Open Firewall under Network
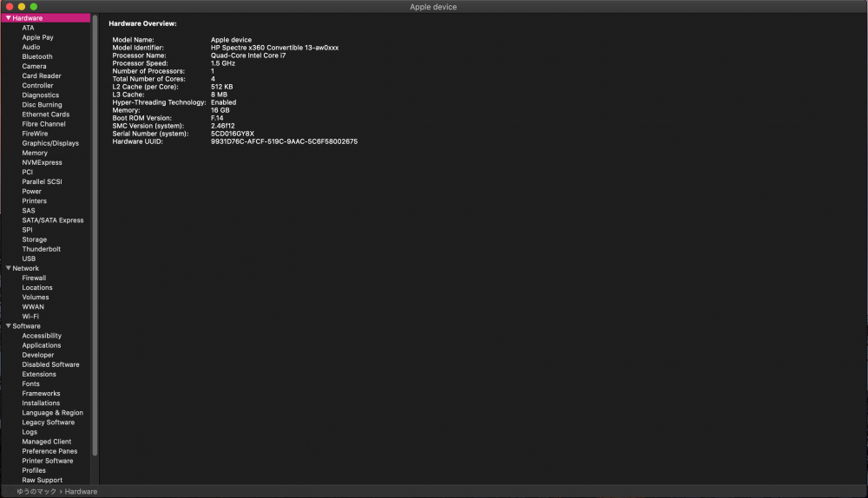The width and height of the screenshot is (868, 498). [34, 278]
